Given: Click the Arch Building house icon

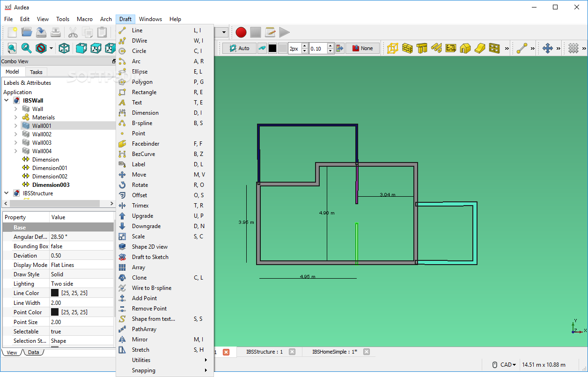Looking at the screenshot, I should [x=465, y=48].
